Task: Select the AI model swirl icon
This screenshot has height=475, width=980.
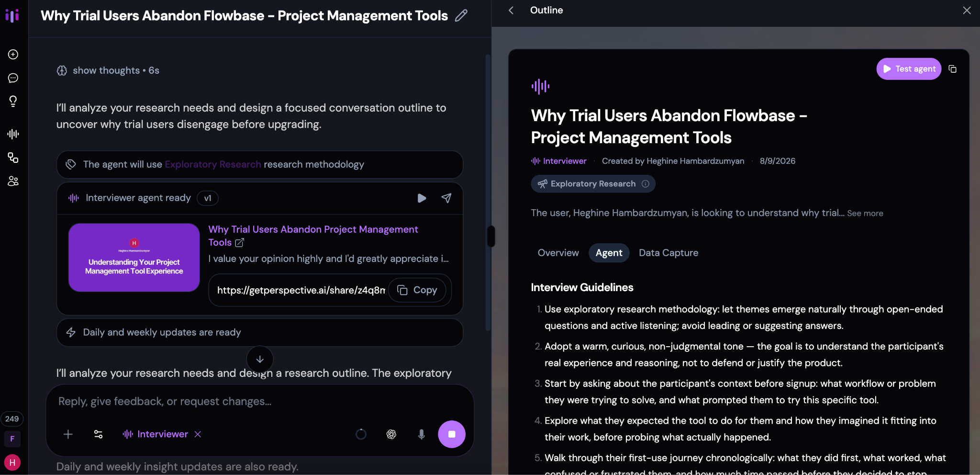Action: point(391,434)
